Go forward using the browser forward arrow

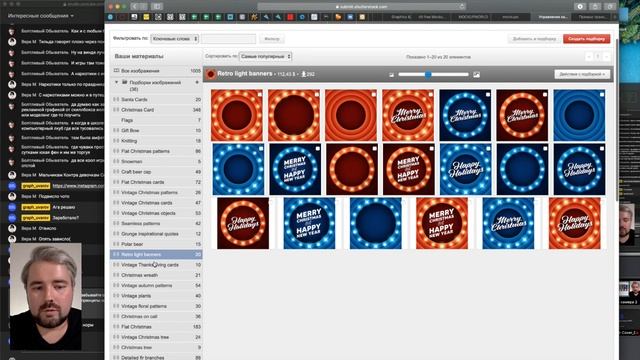(x=143, y=7)
